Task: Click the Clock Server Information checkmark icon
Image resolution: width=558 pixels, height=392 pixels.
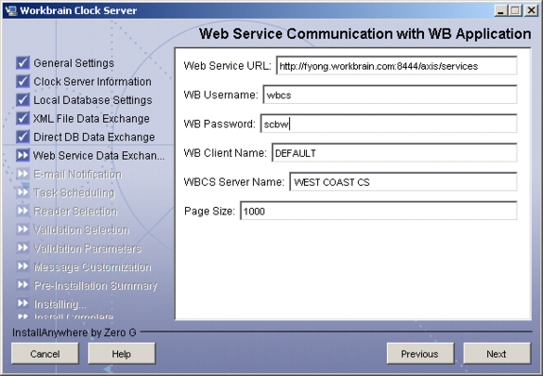Action: [23, 81]
